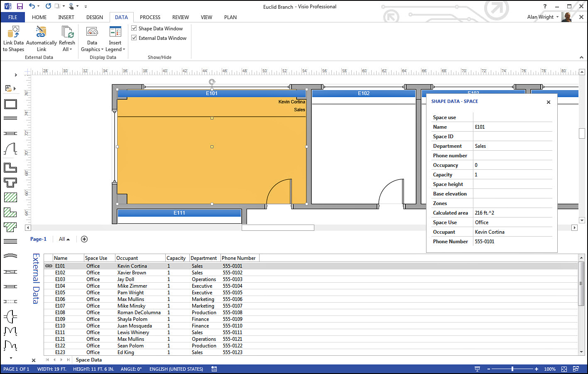Select the Space Data sheet tab
This screenshot has height=374, width=588.
(x=88, y=360)
